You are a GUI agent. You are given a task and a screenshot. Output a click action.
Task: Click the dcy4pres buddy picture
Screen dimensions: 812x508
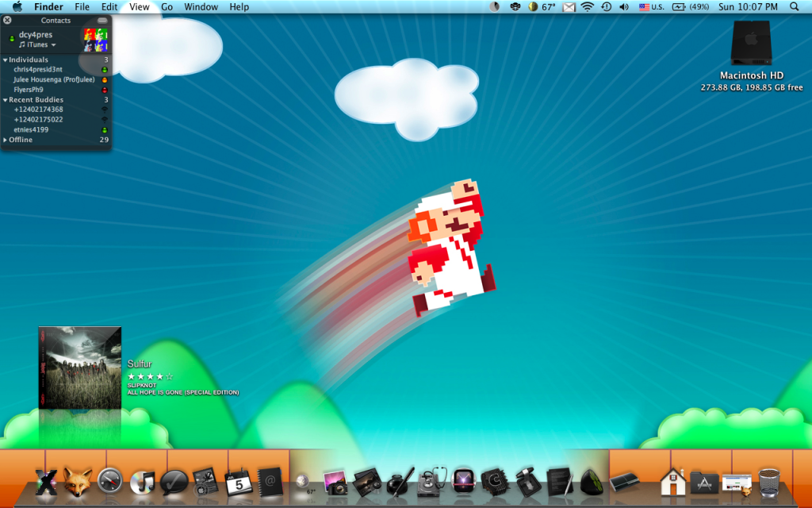pos(96,40)
